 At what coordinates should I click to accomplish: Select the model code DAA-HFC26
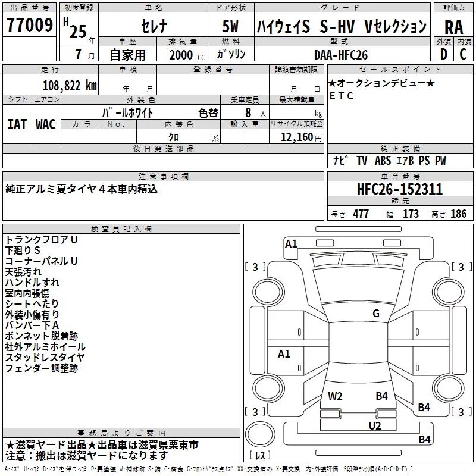tap(341, 55)
